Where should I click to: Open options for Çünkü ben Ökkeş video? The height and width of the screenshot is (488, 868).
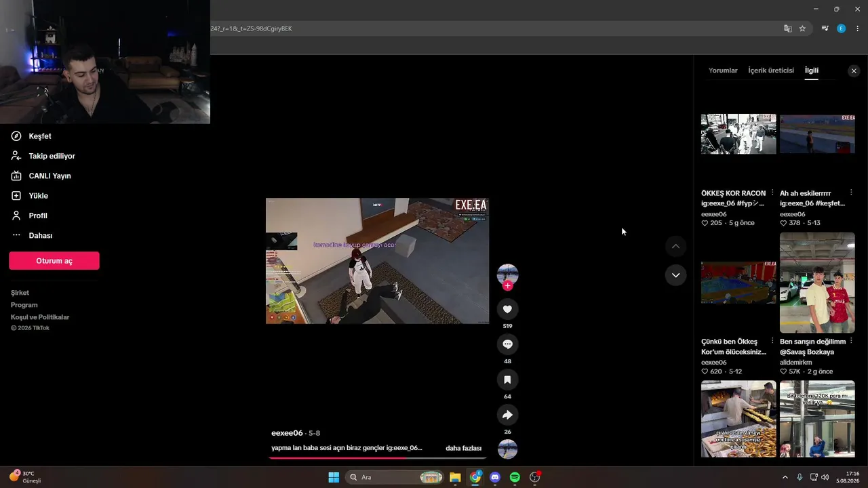(772, 341)
